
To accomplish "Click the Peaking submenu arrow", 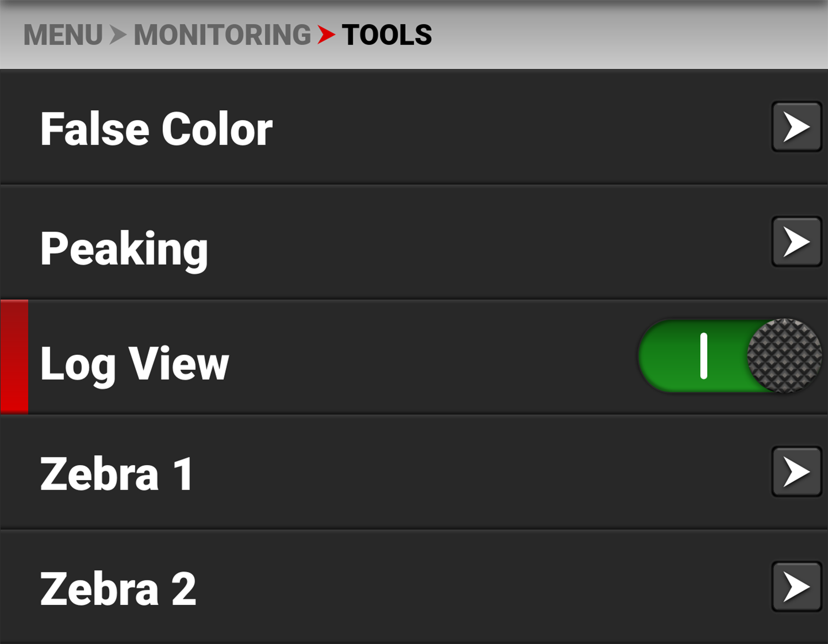I will (796, 242).
